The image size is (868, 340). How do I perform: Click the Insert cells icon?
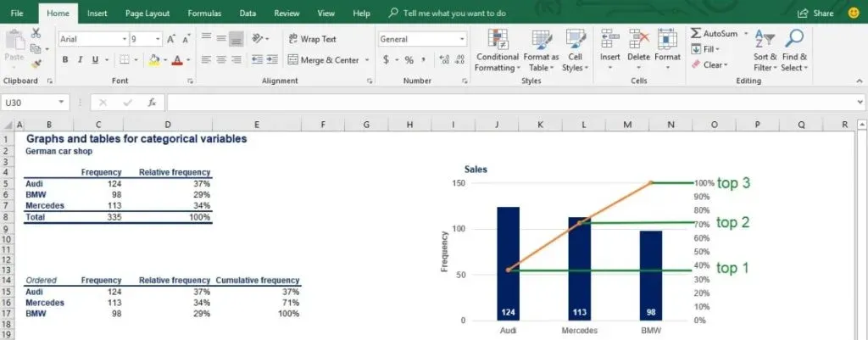[610, 40]
